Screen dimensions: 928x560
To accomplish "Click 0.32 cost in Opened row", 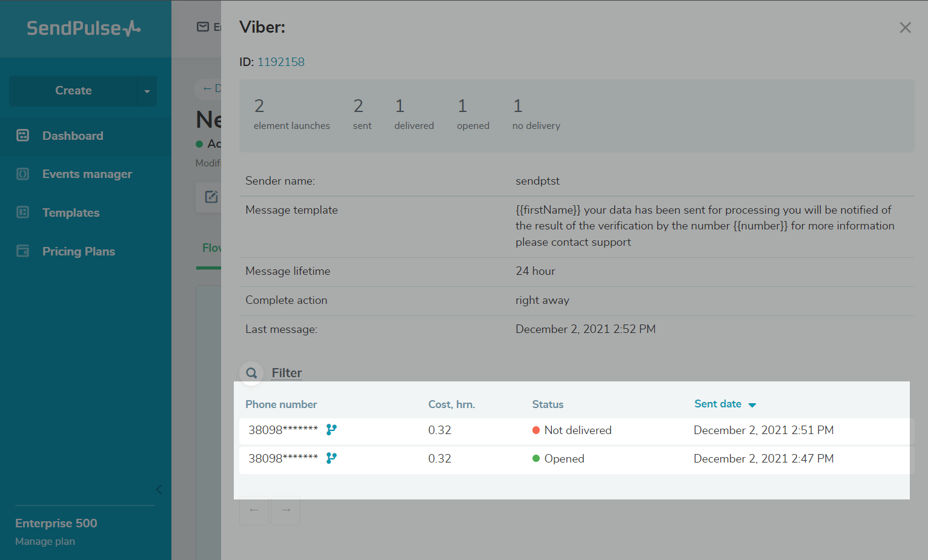I will click(x=440, y=458).
